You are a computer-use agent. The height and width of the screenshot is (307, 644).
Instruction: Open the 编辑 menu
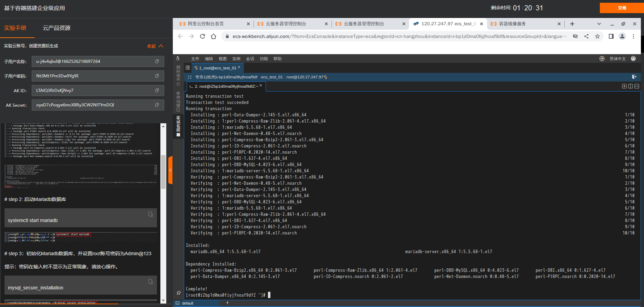click(209, 59)
